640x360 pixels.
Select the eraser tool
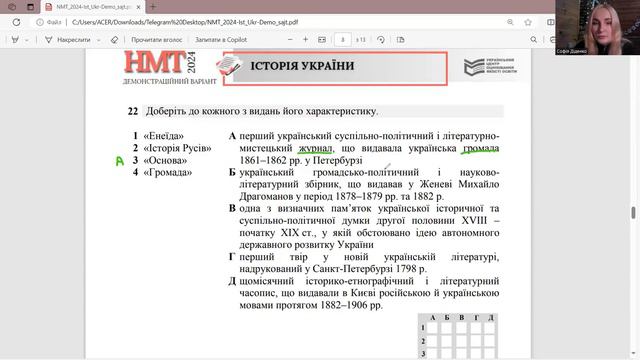114,40
